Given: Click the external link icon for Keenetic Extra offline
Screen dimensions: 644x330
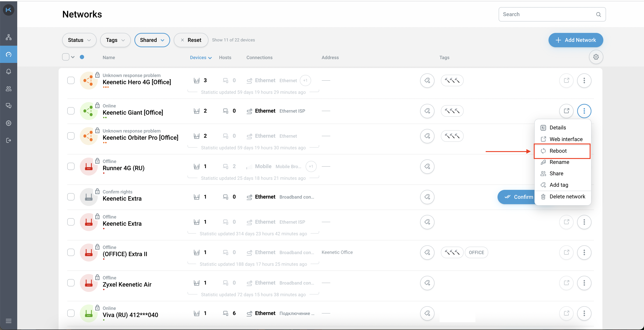Looking at the screenshot, I should click(x=567, y=222).
